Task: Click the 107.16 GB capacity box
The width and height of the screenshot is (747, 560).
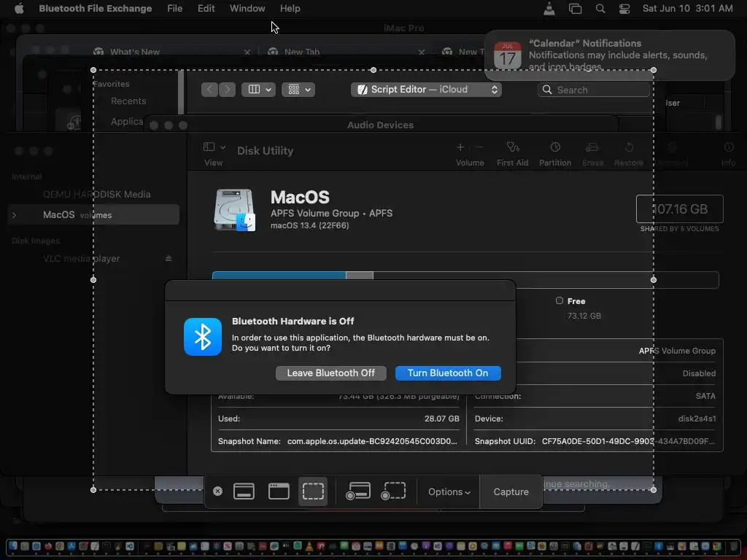Action: tap(679, 209)
